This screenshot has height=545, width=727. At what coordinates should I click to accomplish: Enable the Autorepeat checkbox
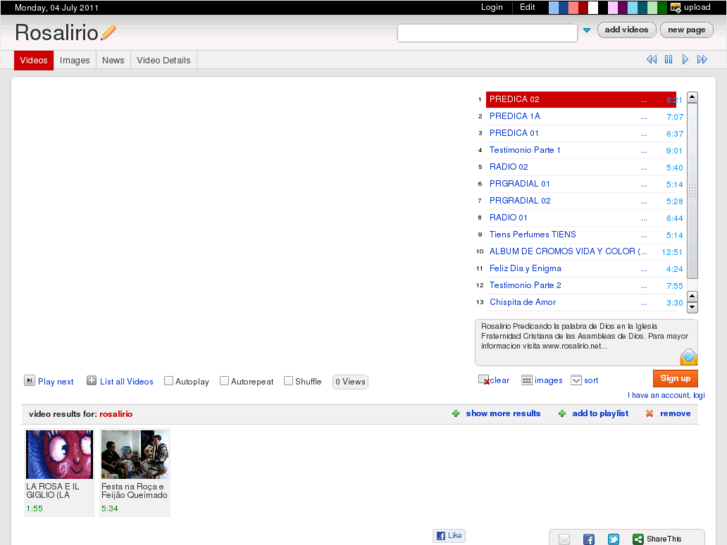(x=224, y=381)
